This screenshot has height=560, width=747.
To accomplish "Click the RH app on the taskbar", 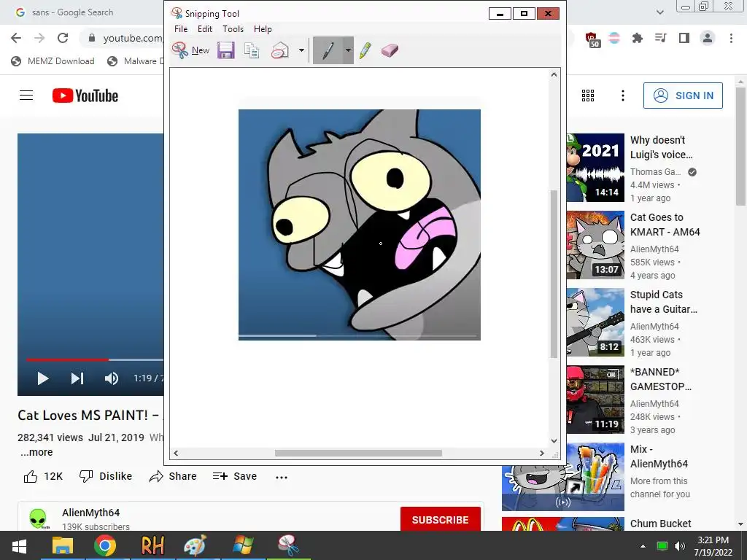I will click(152, 545).
